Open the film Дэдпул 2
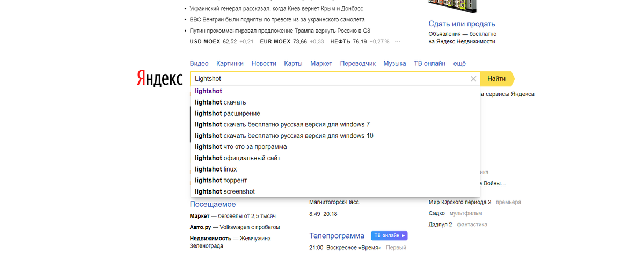The image size is (644, 253). 440,225
